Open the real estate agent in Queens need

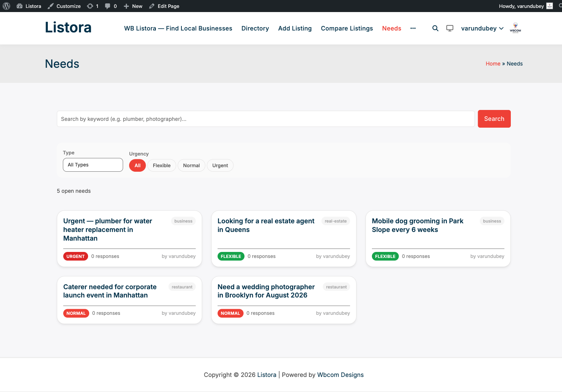(266, 225)
